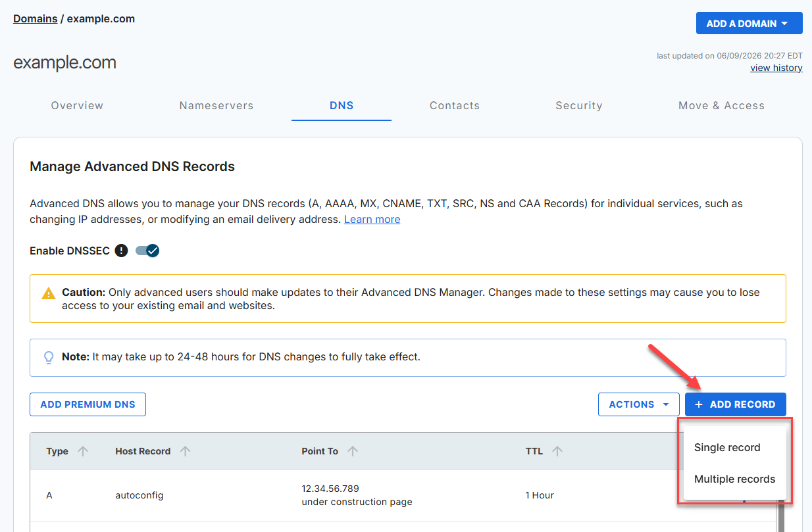Click the Type column sort arrow
The image size is (812, 532).
click(83, 451)
